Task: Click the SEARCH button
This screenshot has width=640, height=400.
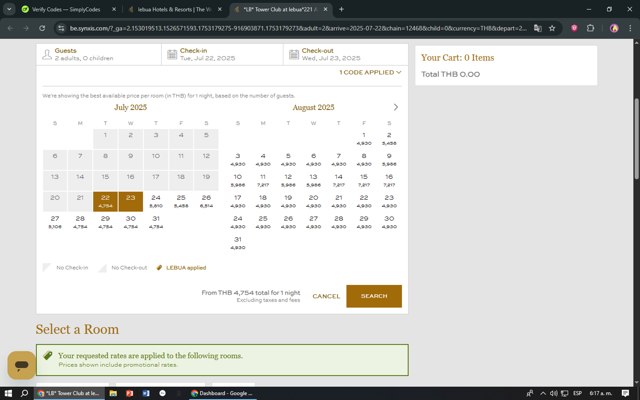Action: click(374, 296)
